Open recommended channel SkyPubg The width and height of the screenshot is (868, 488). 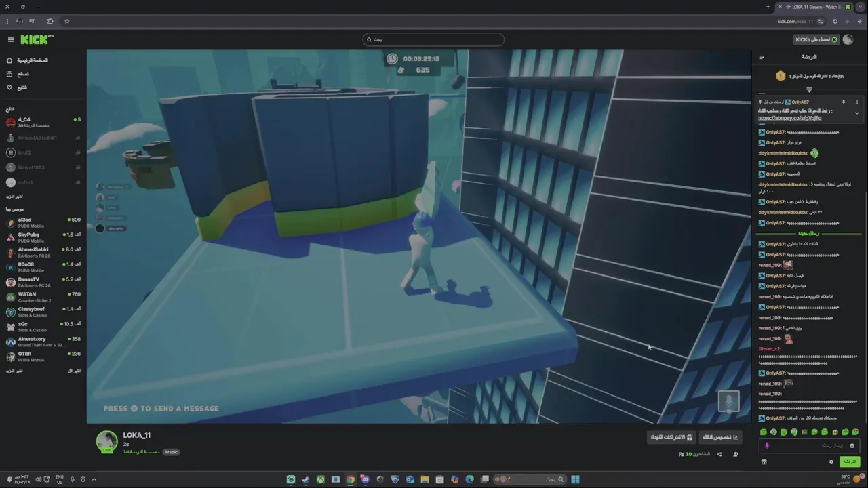43,237
